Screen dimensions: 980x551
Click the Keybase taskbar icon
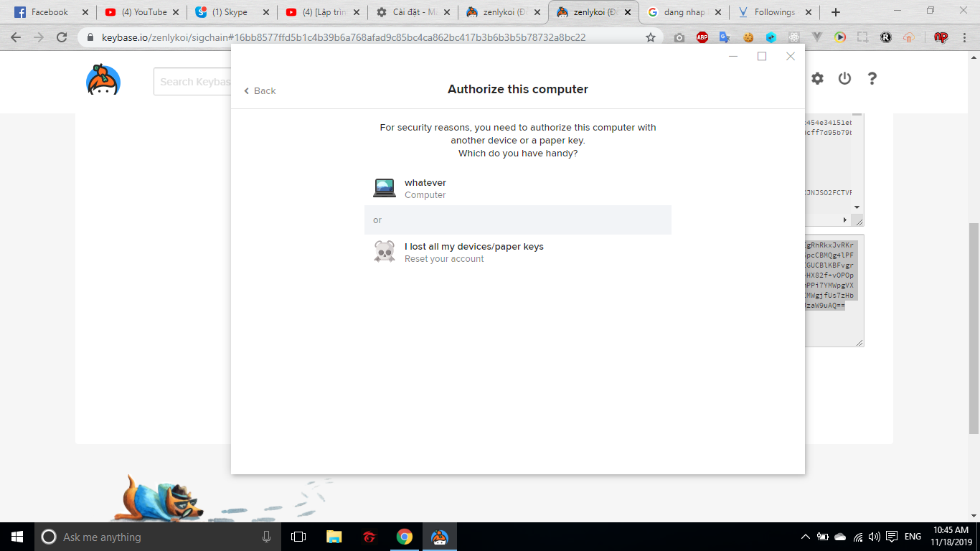(x=439, y=537)
